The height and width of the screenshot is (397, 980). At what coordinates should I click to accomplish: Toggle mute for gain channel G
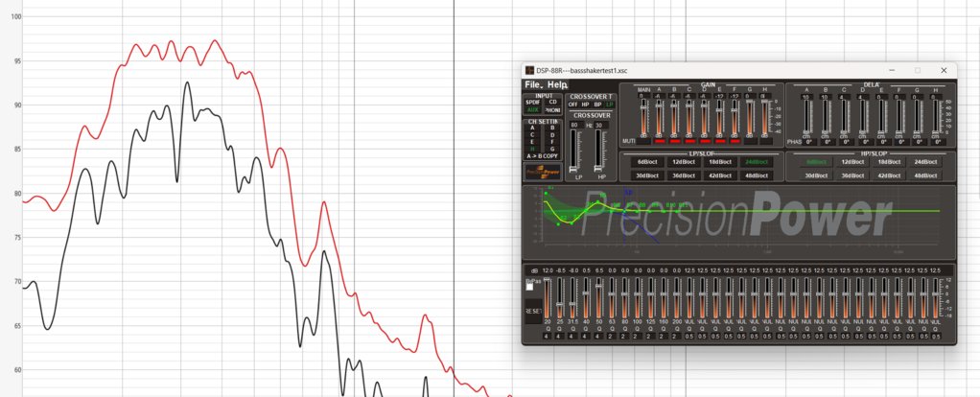[x=751, y=141]
